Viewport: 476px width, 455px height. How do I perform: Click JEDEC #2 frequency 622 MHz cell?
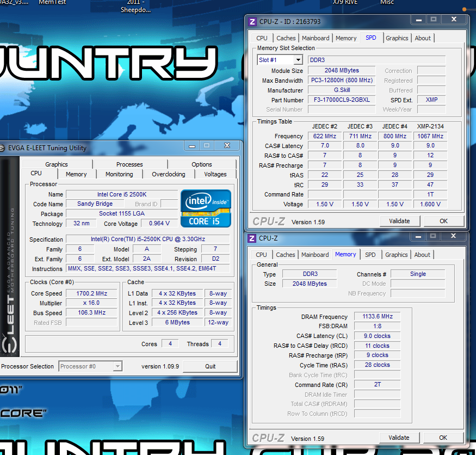click(325, 137)
